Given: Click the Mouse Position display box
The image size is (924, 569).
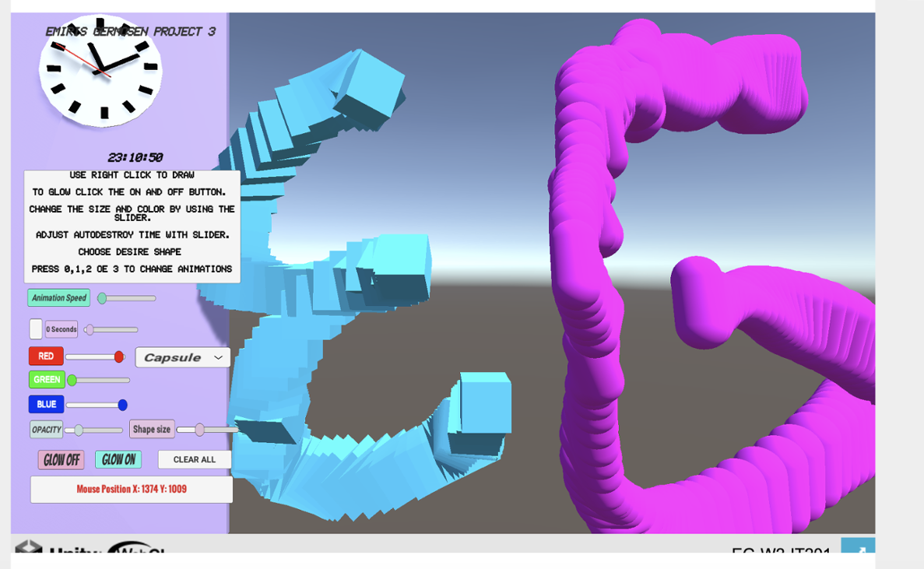Looking at the screenshot, I should (131, 489).
